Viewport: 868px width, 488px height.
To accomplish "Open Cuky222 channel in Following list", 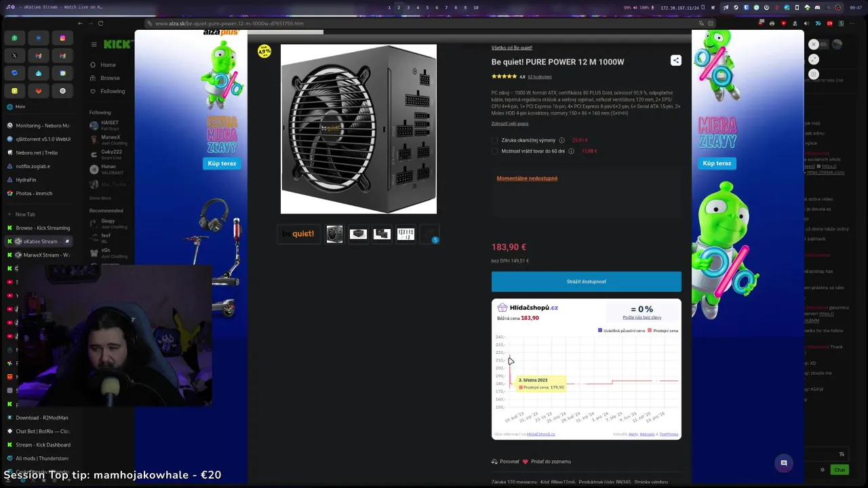I will pyautogui.click(x=108, y=155).
